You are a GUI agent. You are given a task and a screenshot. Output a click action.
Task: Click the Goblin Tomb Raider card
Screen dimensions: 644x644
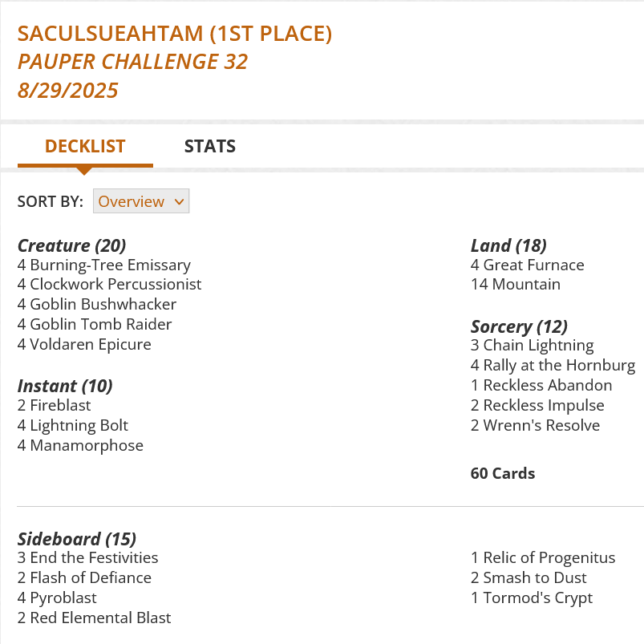[x=100, y=324]
